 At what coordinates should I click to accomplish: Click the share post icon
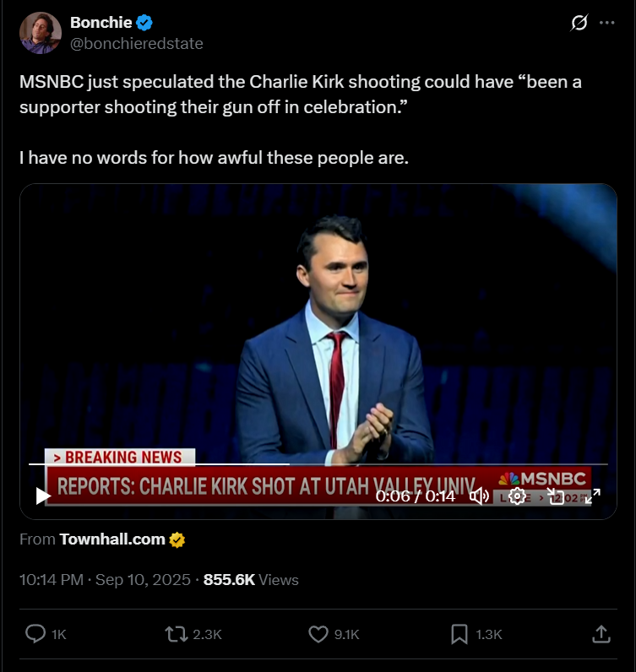point(601,634)
